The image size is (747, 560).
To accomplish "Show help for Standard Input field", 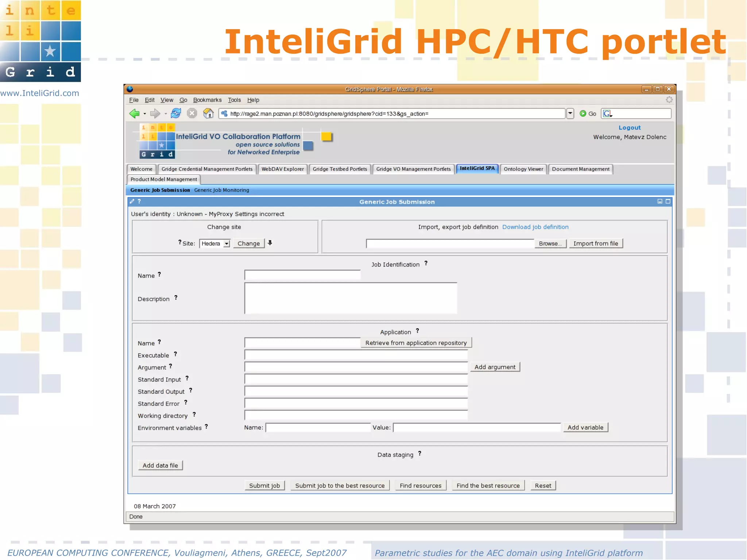I will [x=187, y=378].
